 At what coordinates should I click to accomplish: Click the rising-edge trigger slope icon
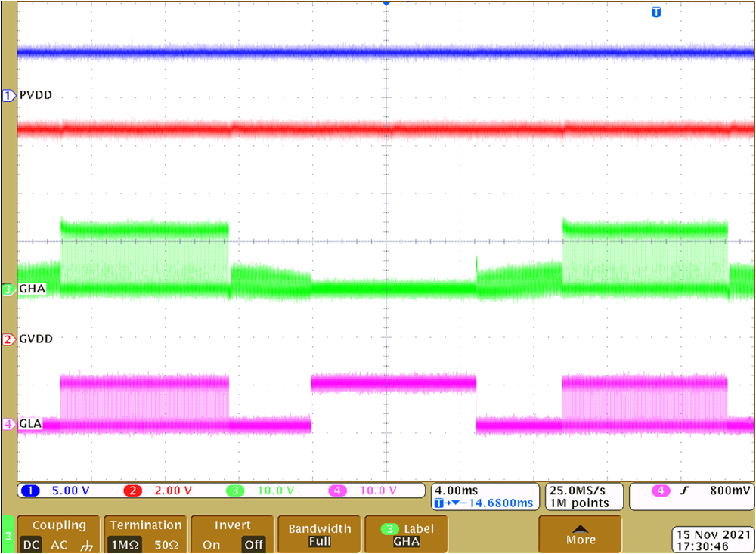pos(685,491)
